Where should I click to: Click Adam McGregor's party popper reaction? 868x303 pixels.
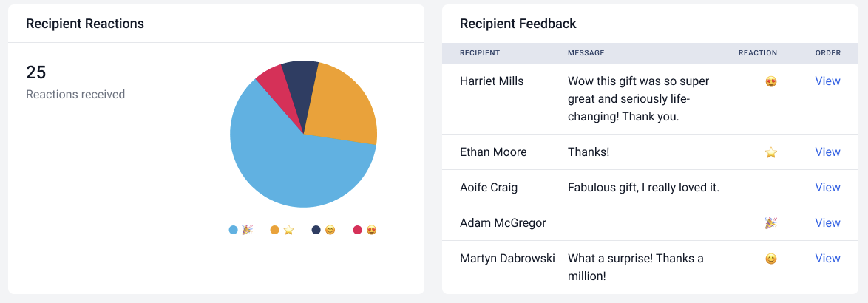click(771, 223)
